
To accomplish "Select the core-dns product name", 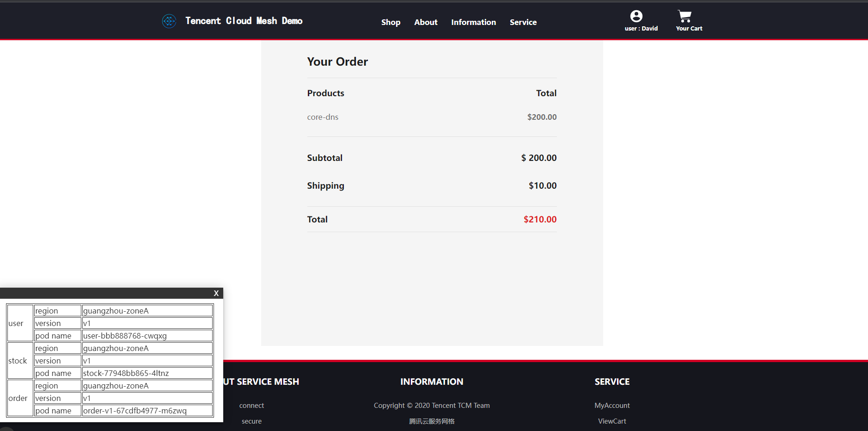I will pyautogui.click(x=323, y=117).
